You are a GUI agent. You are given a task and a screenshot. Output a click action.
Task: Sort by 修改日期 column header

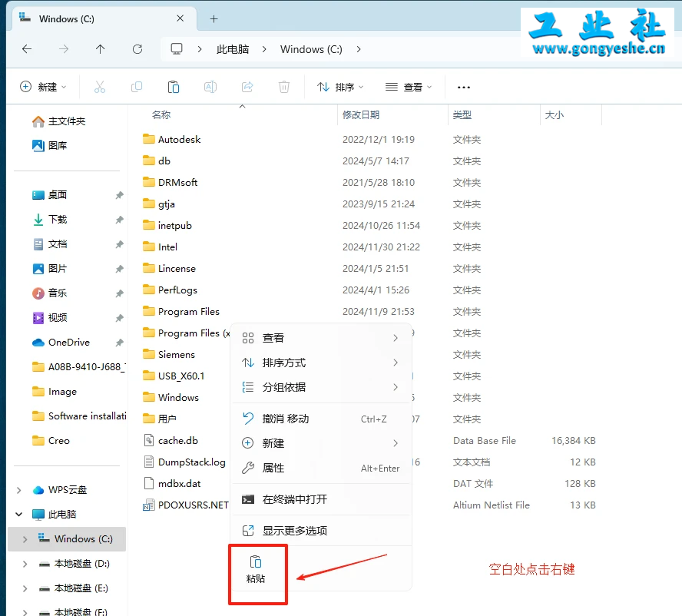pos(361,115)
